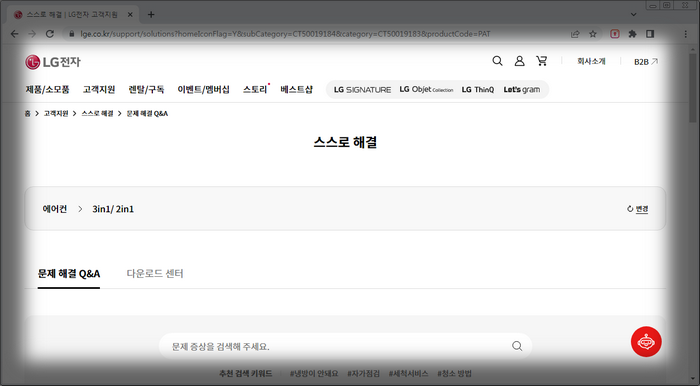Click the 문제 해결 Q&A breadcrumb text
This screenshot has height=386, width=700.
click(147, 113)
